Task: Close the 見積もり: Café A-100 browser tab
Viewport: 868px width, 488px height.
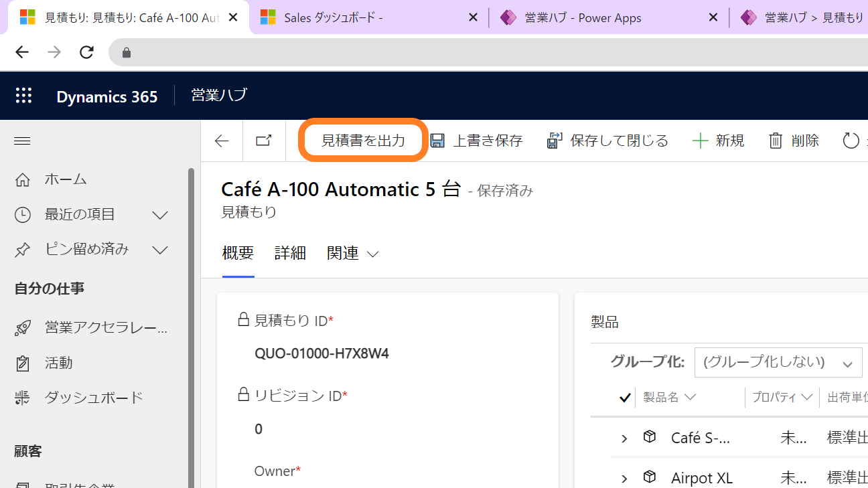Action: click(233, 17)
